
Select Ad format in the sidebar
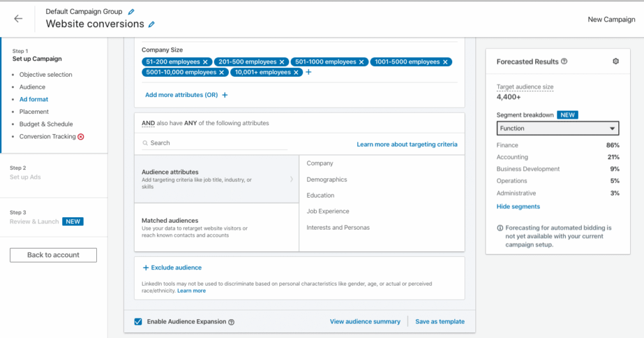click(33, 99)
